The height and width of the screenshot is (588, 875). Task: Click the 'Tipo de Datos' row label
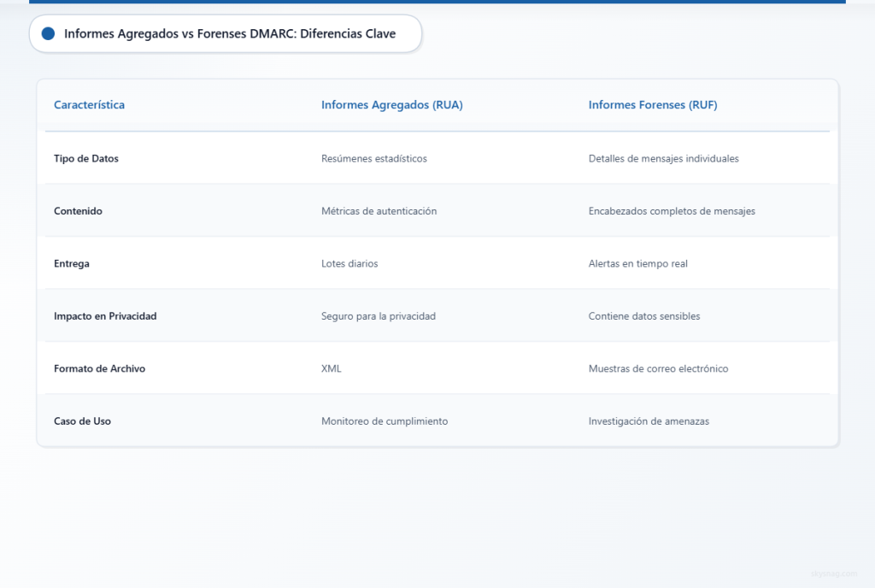click(x=86, y=158)
